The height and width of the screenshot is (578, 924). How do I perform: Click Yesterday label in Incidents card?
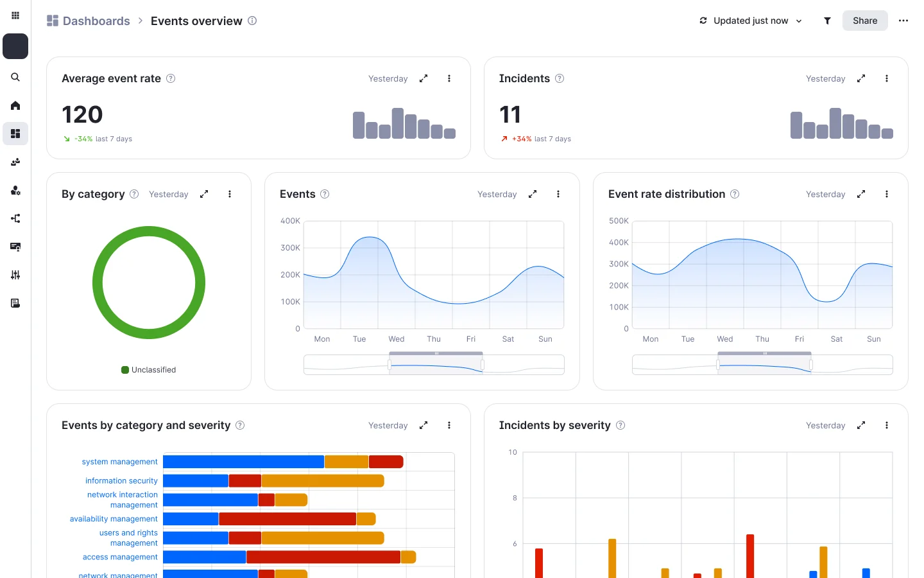(825, 78)
